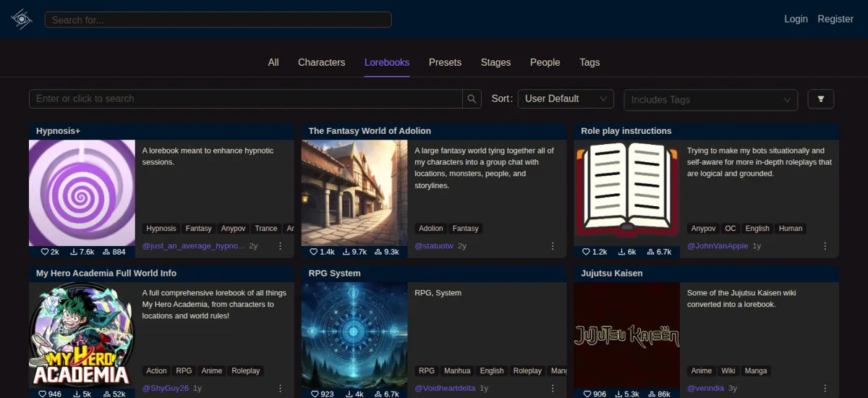Open the Role play instructions title
Screen dimensions: 868x398
click(626, 131)
